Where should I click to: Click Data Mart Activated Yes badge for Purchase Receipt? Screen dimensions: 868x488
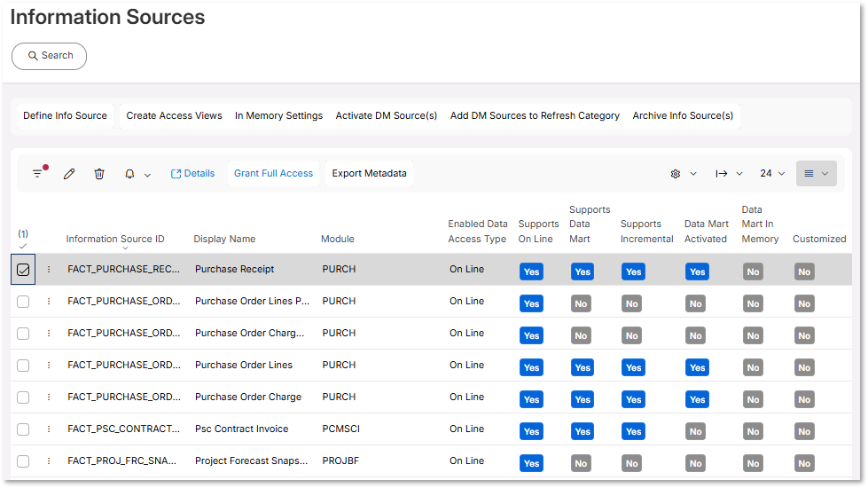click(x=698, y=272)
